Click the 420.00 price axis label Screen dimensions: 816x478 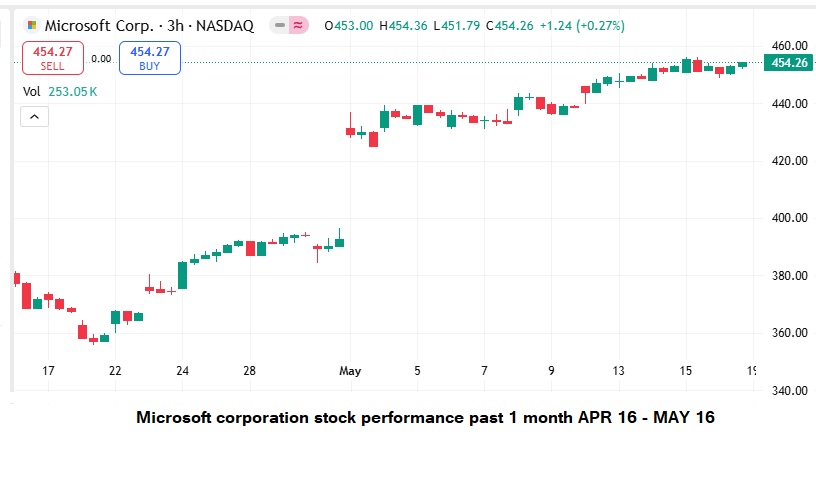click(x=789, y=161)
